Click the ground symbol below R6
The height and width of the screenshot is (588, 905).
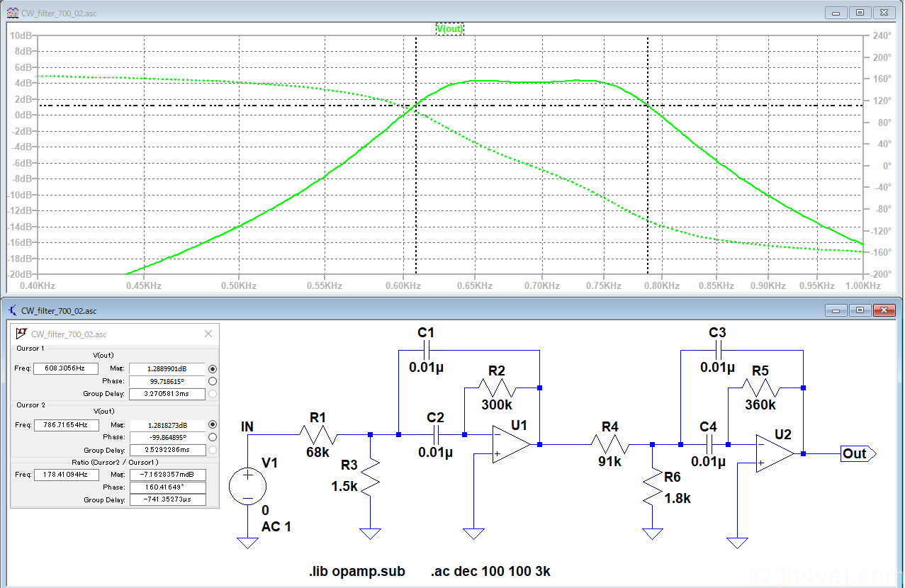click(653, 533)
